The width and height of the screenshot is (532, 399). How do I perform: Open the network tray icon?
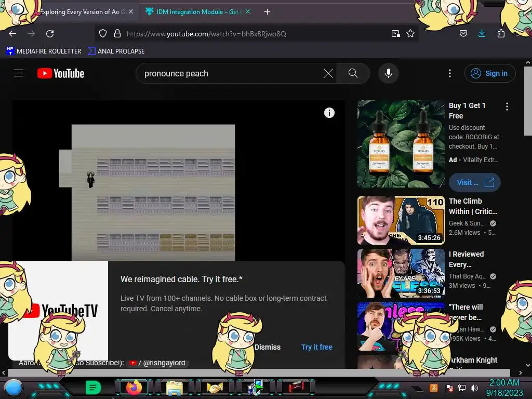tap(462, 388)
